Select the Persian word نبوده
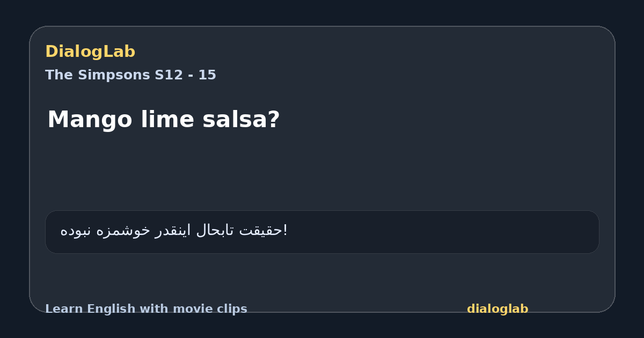The image size is (644, 338). [76, 231]
